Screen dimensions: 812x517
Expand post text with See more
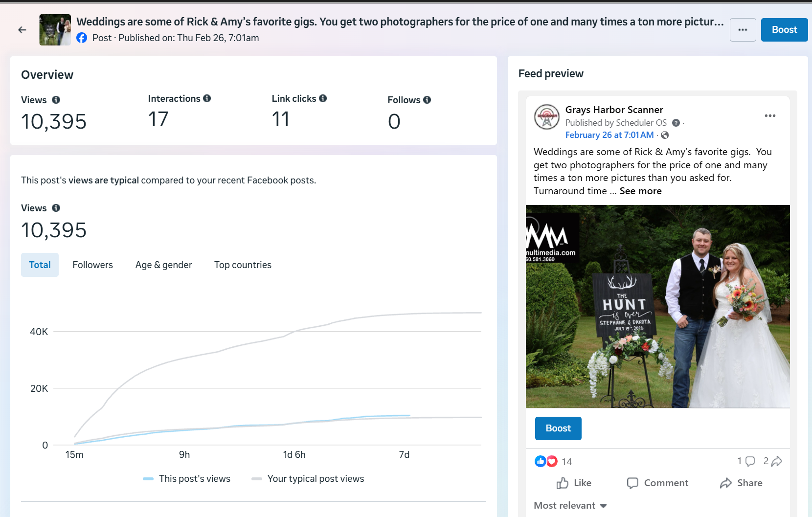click(x=640, y=191)
